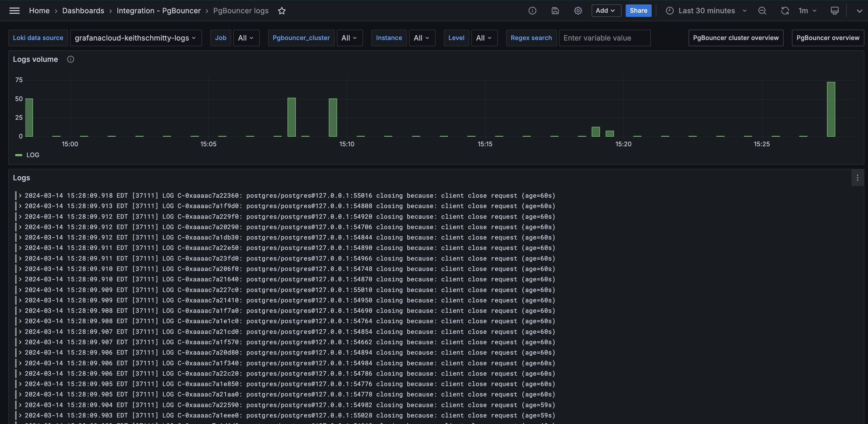Click the Share button
868x424 pixels.
click(x=638, y=11)
